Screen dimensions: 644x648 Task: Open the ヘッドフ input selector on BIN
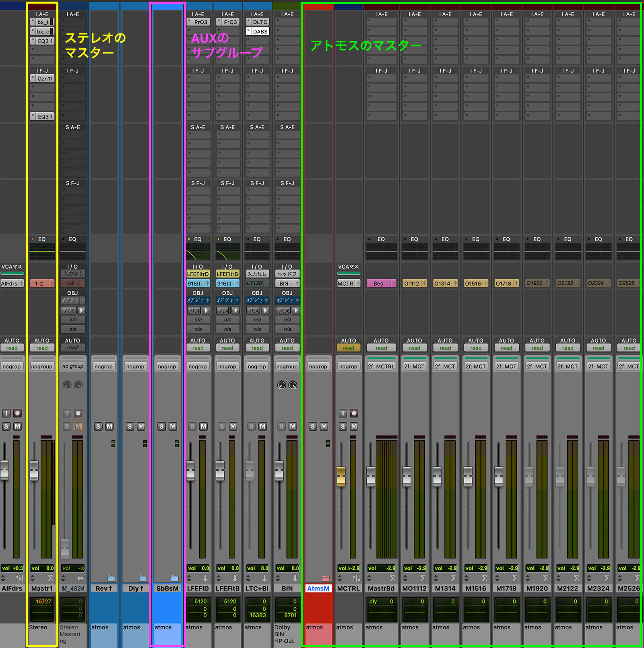coord(287,274)
